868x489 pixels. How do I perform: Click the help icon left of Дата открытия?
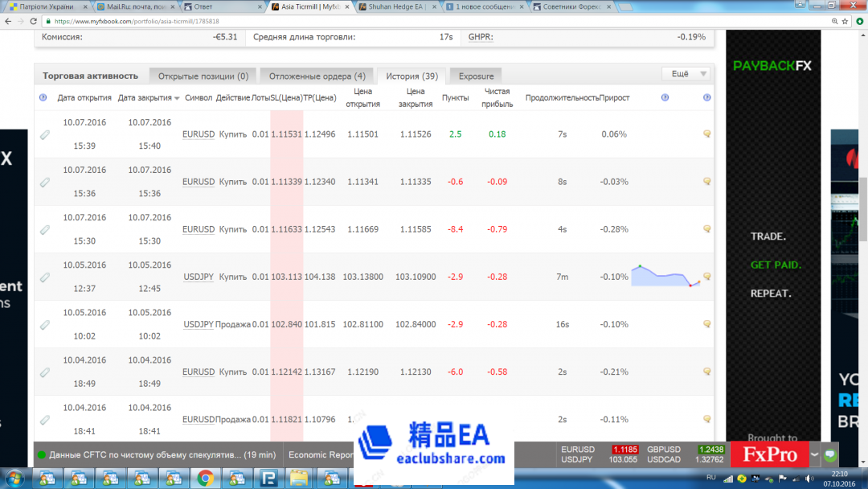(43, 97)
